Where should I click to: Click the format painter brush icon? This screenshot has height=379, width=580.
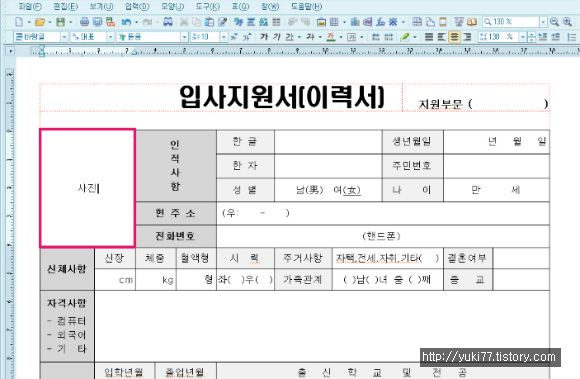[222, 22]
